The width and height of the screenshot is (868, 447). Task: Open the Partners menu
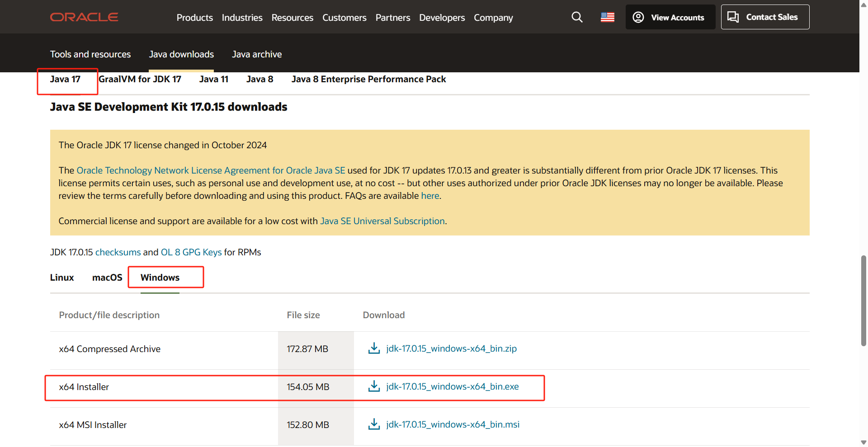point(392,18)
